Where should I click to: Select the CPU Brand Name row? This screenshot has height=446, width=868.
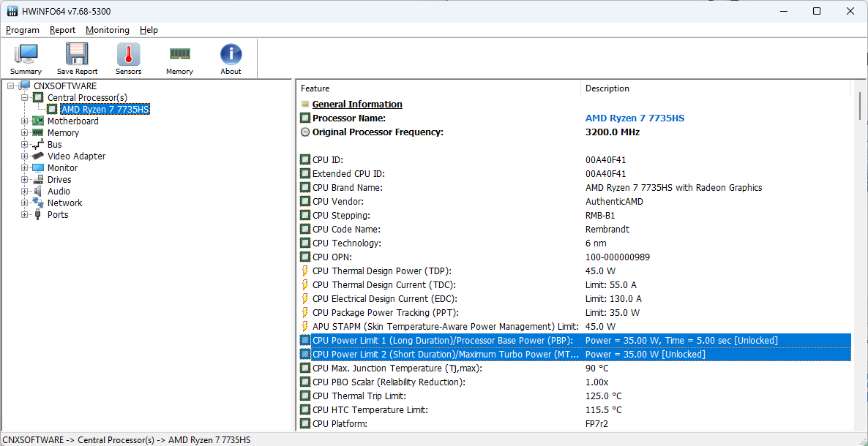tap(575, 188)
